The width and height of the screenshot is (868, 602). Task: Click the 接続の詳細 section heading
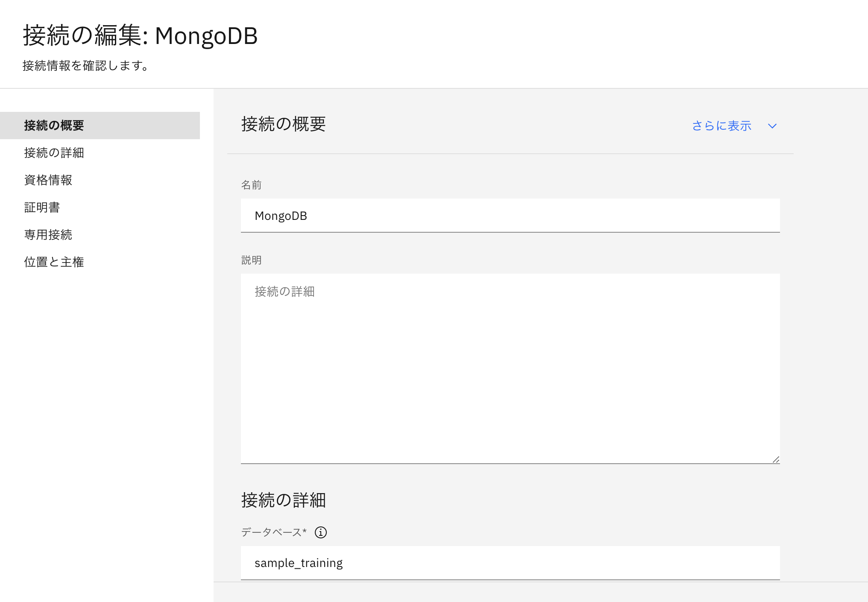pyautogui.click(x=284, y=500)
